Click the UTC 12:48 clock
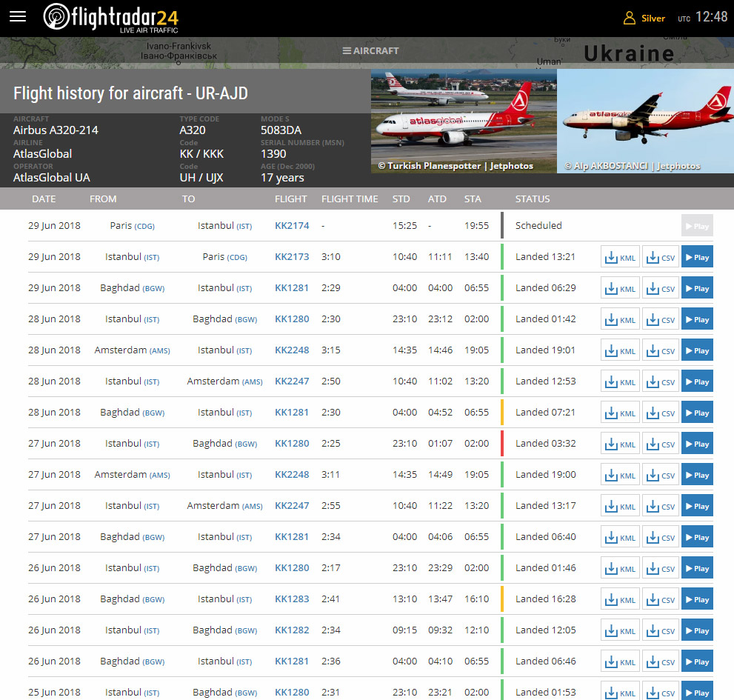This screenshot has width=734, height=700. coord(703,17)
